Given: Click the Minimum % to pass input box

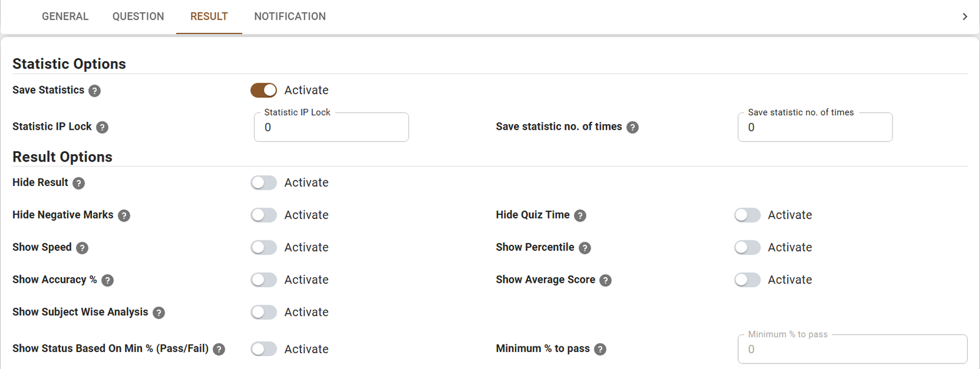Looking at the screenshot, I should [851, 349].
